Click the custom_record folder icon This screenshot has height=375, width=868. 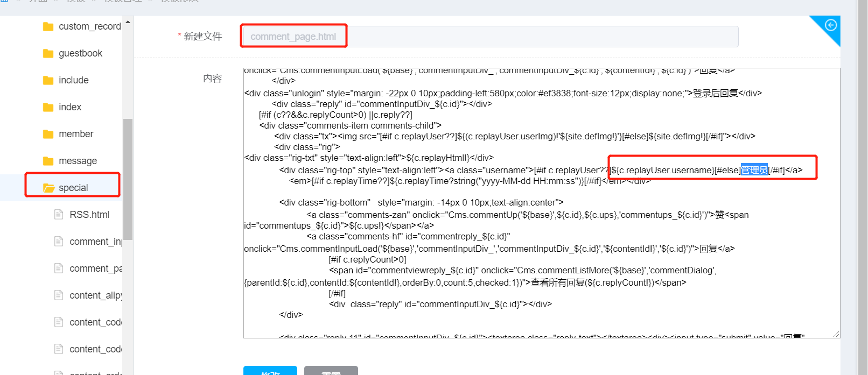pyautogui.click(x=48, y=26)
